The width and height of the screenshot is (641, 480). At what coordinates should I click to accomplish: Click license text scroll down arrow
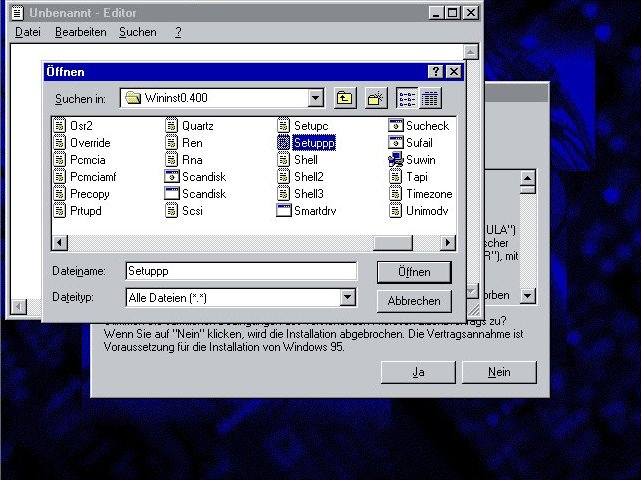tap(528, 296)
